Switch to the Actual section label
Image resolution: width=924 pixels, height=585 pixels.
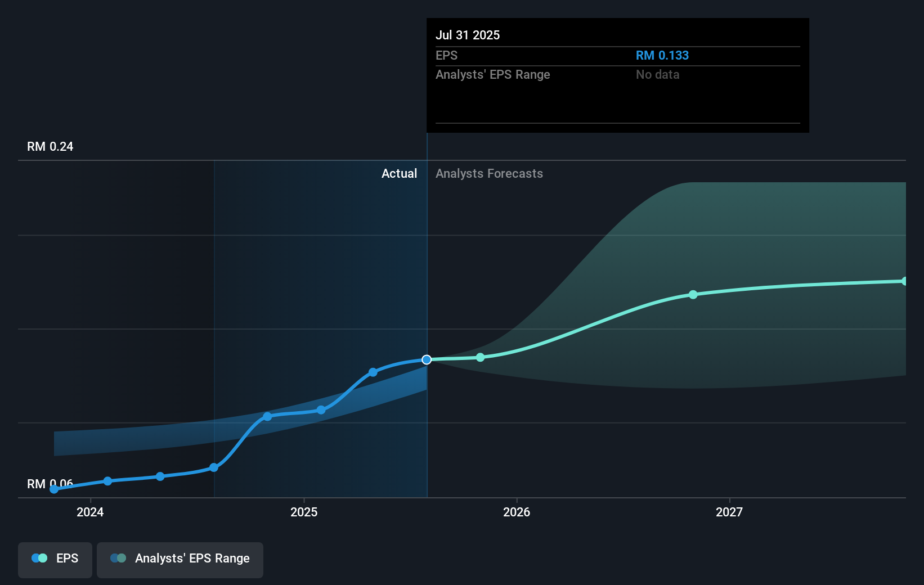click(399, 173)
